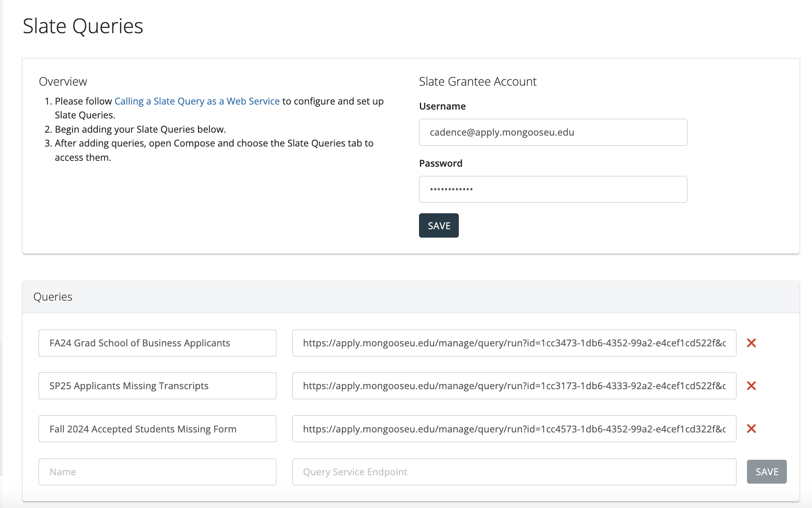Screen dimensions: 812x508
Task: Click the Password label
Action: coord(440,163)
